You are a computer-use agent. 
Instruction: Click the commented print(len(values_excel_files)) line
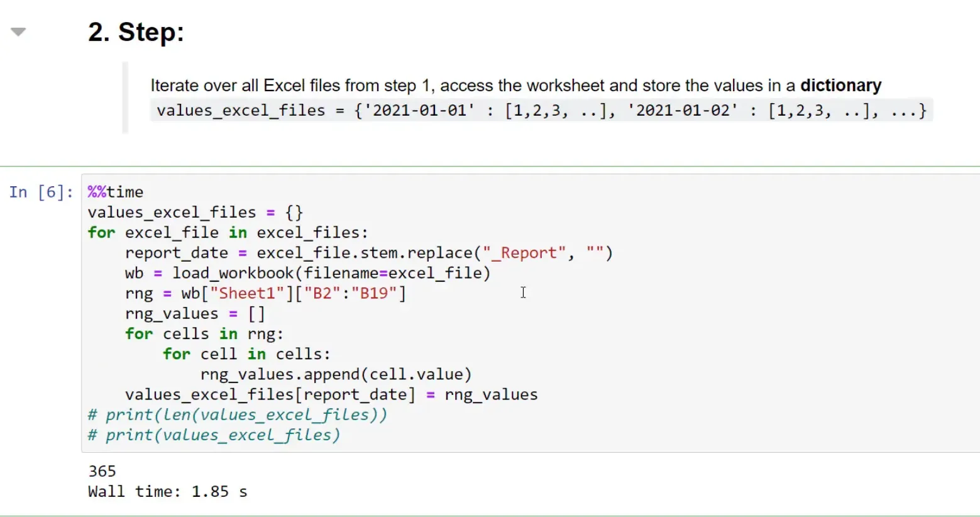pos(237,414)
